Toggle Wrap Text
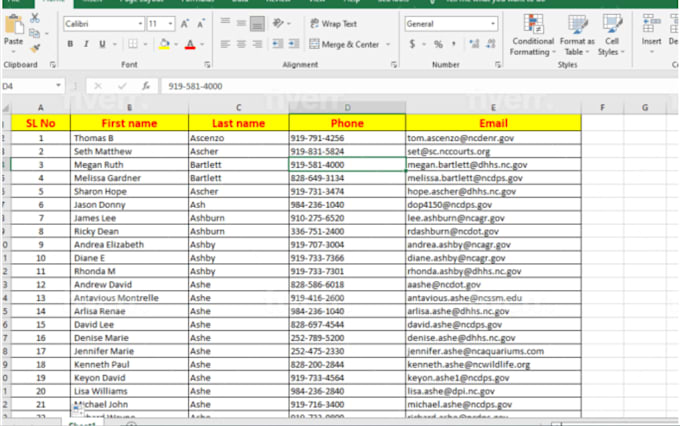This screenshot has width=680, height=426. [333, 24]
